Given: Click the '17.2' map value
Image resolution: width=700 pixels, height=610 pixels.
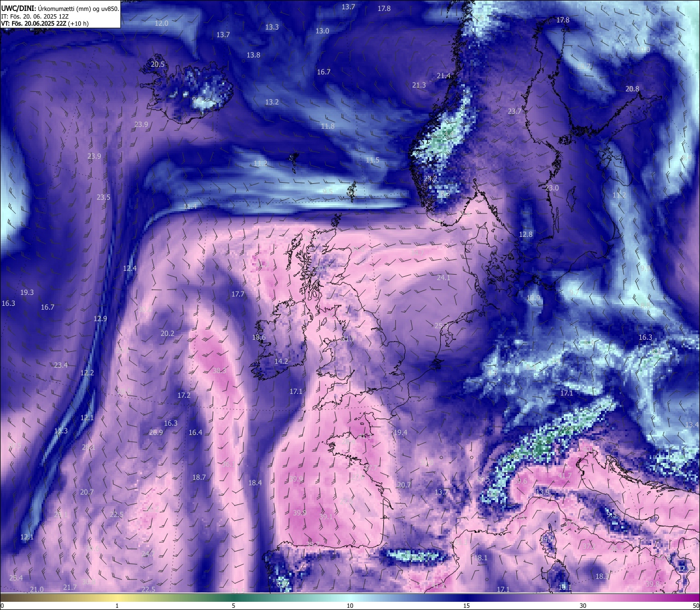Looking at the screenshot, I should pyautogui.click(x=184, y=395).
